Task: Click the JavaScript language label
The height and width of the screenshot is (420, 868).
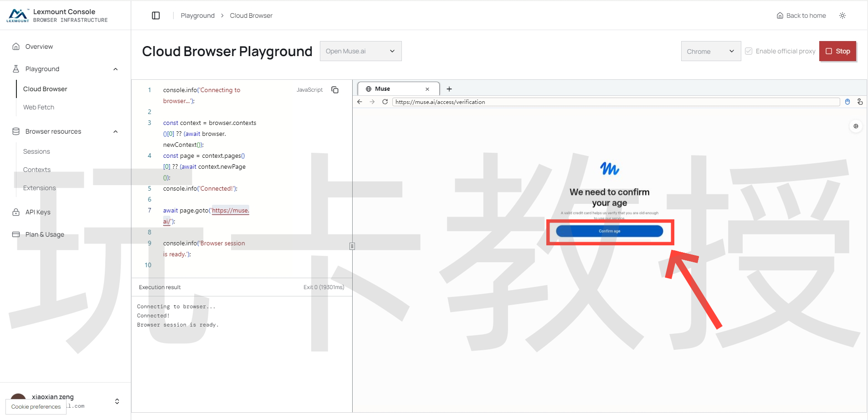Action: (309, 90)
